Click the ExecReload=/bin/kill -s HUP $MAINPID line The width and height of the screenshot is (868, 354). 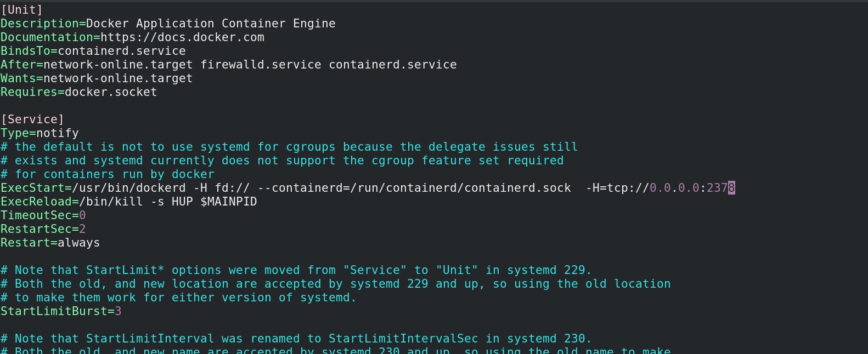129,202
